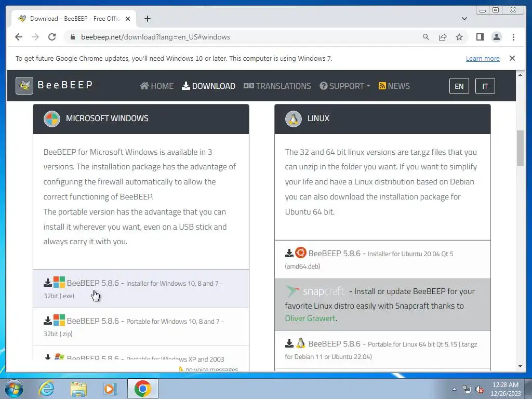Open the Windows Start menu
532x399 pixels.
14,389
